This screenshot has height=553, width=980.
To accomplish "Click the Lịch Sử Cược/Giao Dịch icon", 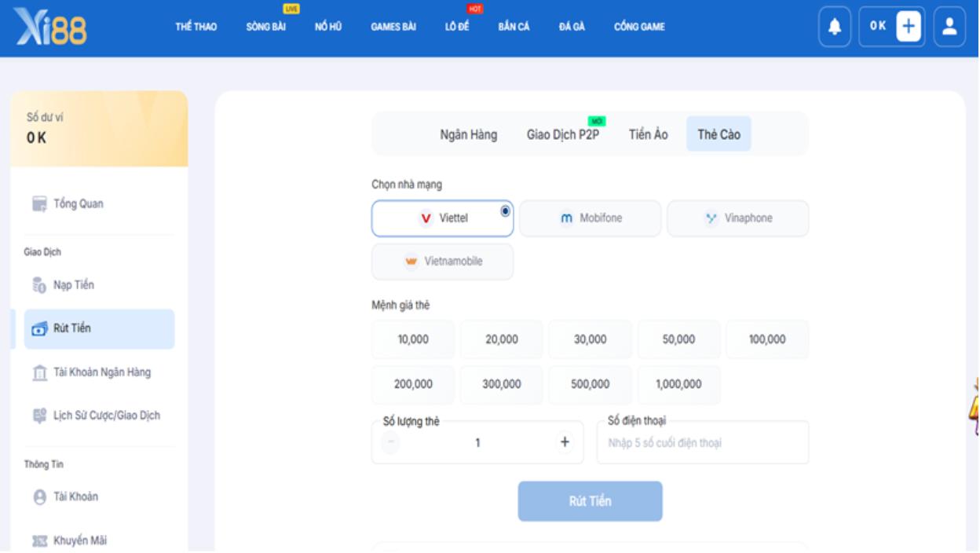I will pyautogui.click(x=38, y=416).
